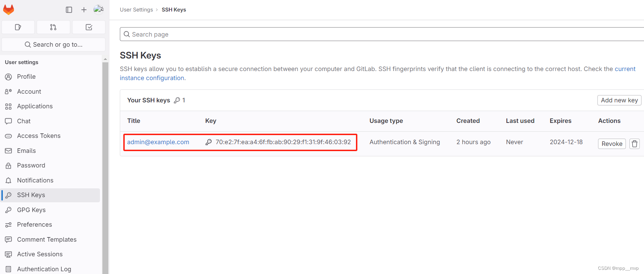Delete key with trash icon
Screen dimensions: 644x274
click(x=635, y=144)
